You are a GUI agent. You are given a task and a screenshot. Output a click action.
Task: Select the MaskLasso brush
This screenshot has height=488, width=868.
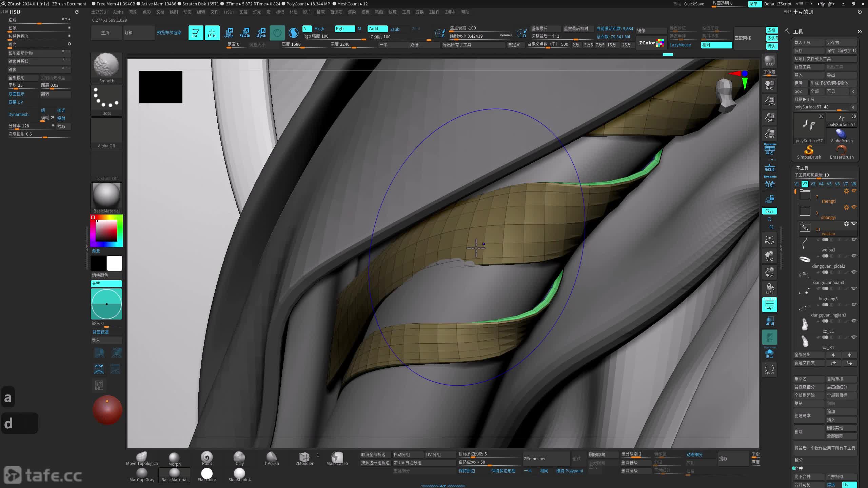click(337, 459)
